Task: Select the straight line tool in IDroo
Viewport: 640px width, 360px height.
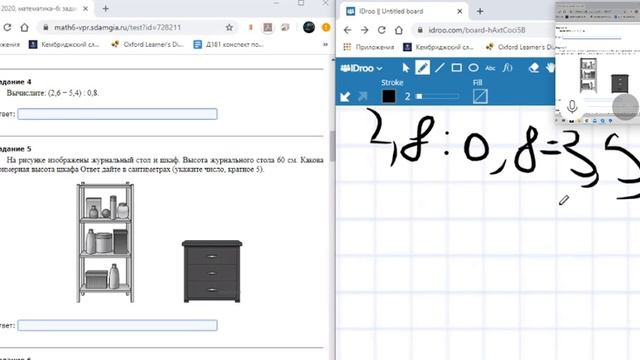Action: pos(440,68)
